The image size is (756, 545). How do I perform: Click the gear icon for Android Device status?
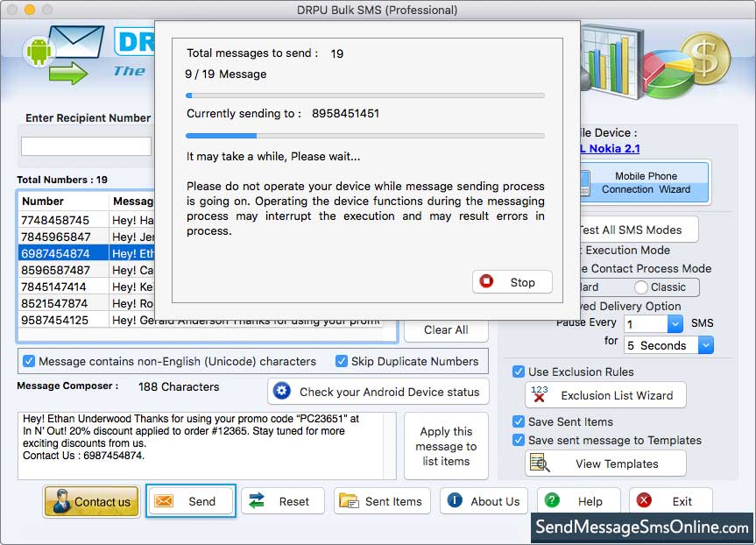click(x=282, y=392)
